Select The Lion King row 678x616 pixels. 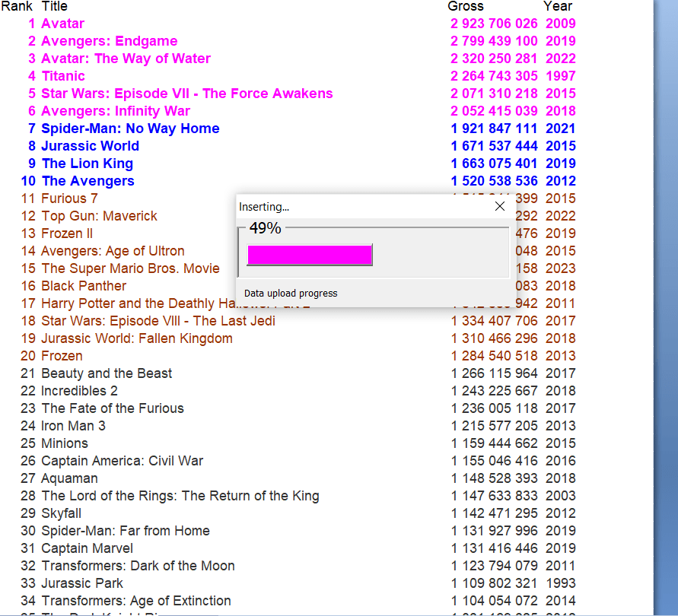pyautogui.click(x=87, y=164)
